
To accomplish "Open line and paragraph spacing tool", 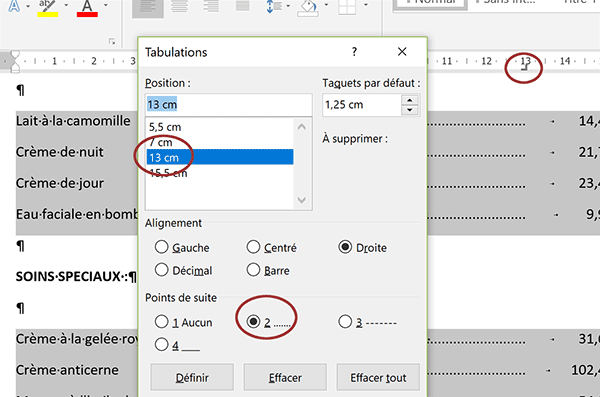I will point(274,7).
